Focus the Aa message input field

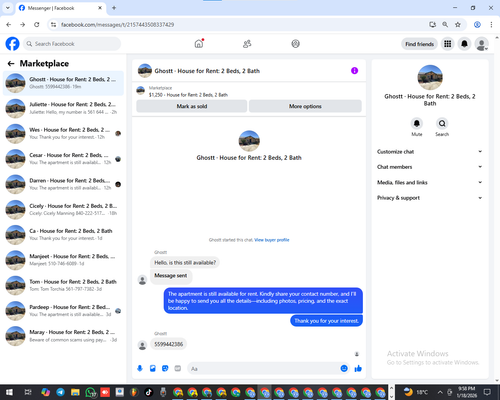pyautogui.click(x=263, y=369)
